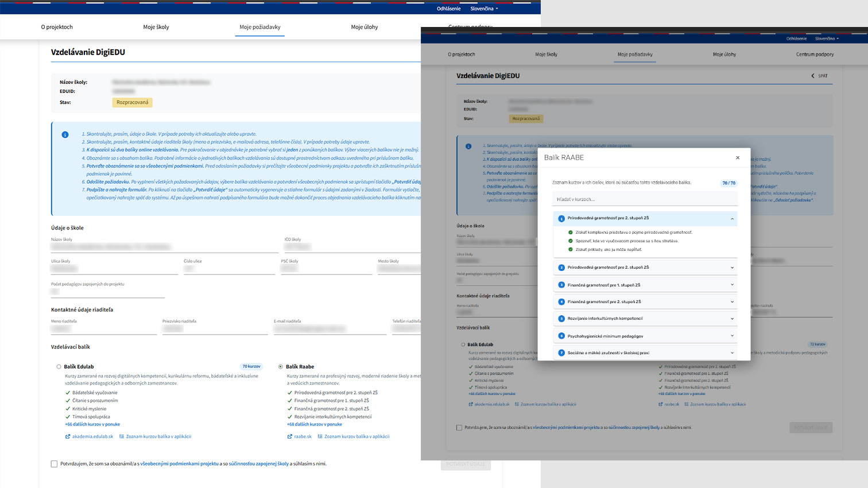The width and height of the screenshot is (868, 488).
Task: Open súčinnosťou zapojenej školy link, left window
Action: coord(259,464)
